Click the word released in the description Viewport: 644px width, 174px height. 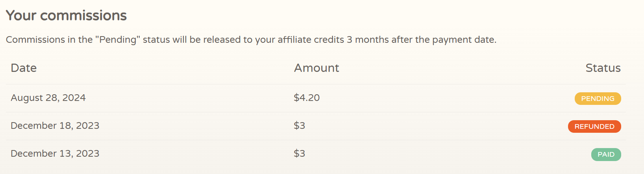click(222, 40)
